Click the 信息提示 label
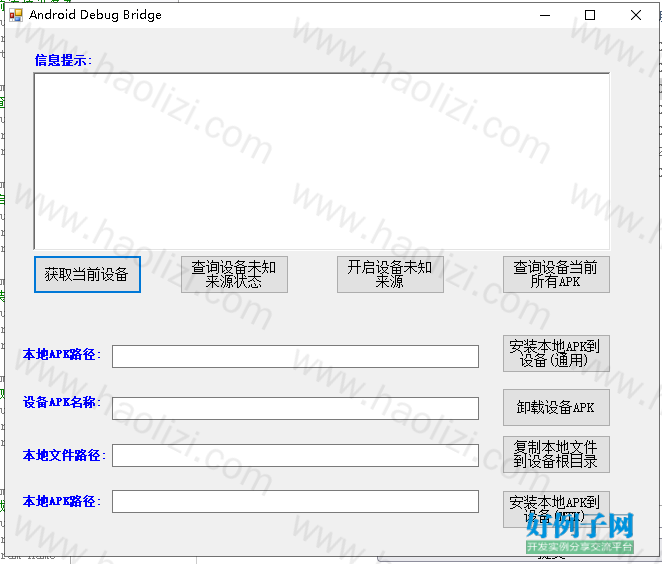The height and width of the screenshot is (564, 662). 63,60
